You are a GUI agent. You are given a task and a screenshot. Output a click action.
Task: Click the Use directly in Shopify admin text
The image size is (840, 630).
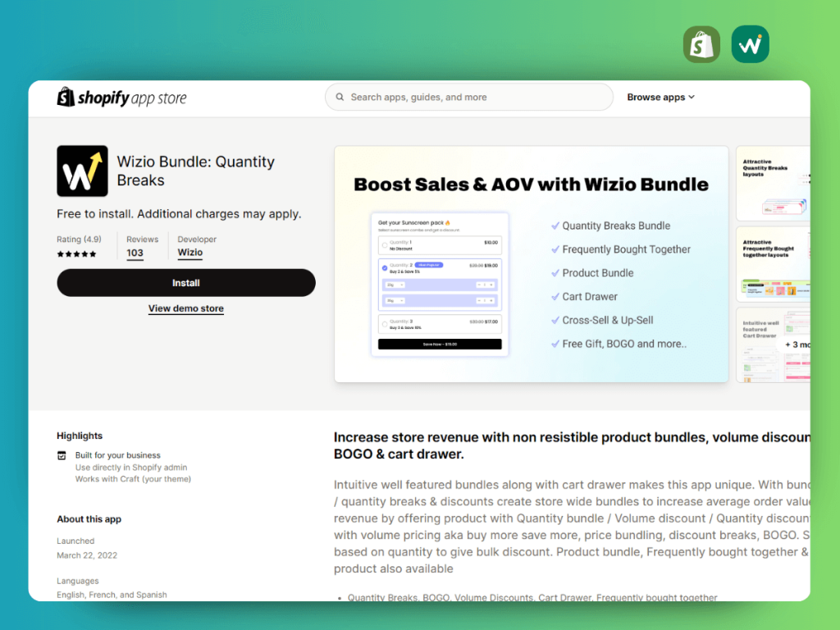[131, 467]
